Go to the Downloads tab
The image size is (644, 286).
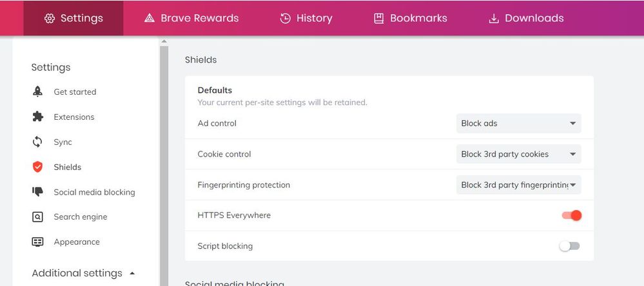(526, 18)
